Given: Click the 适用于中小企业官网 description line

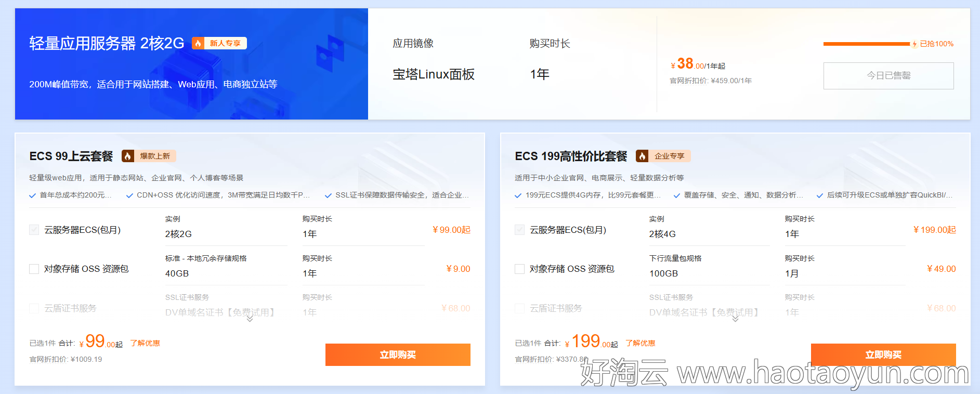Looking at the screenshot, I should pyautogui.click(x=599, y=178).
